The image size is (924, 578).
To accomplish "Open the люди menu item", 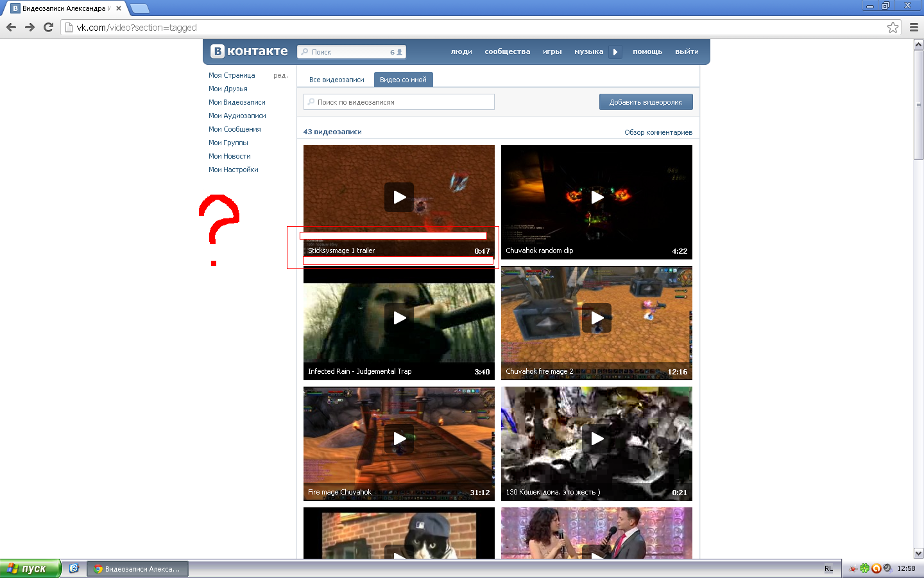I will point(461,51).
